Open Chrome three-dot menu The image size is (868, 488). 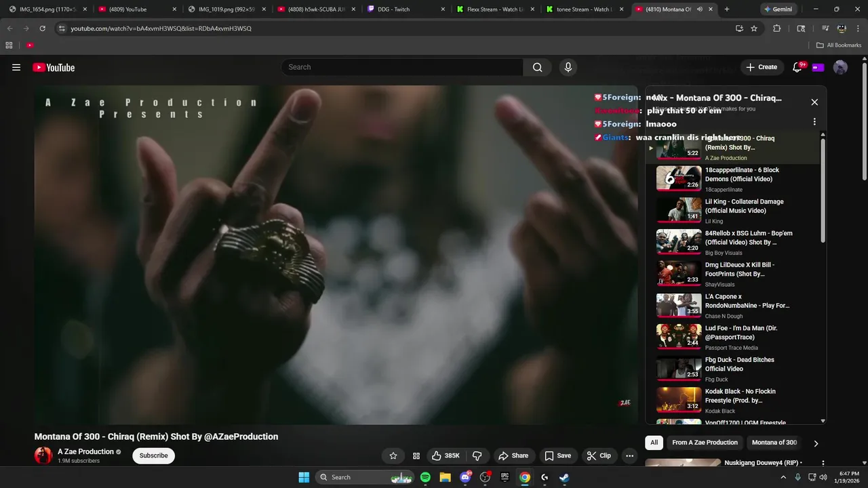point(858,28)
